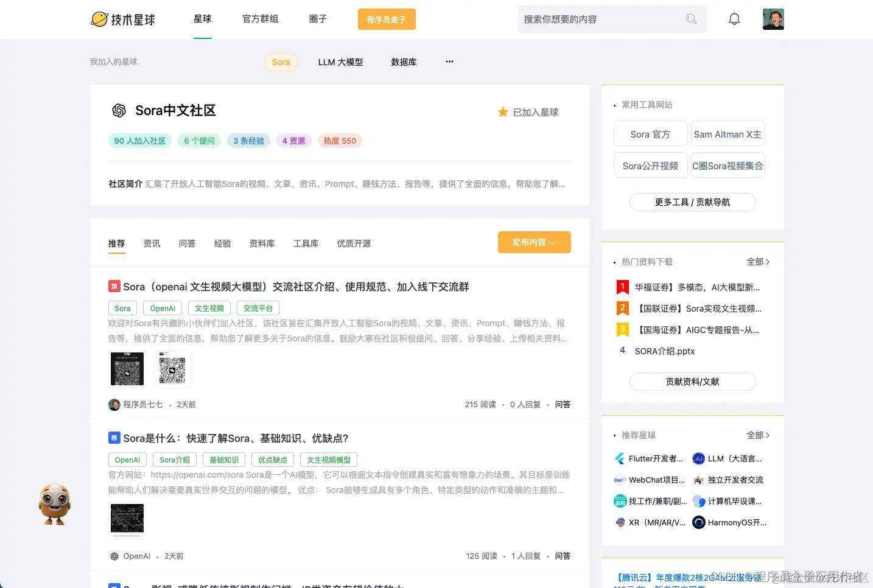Open 圈子 nav tab

pyautogui.click(x=318, y=19)
